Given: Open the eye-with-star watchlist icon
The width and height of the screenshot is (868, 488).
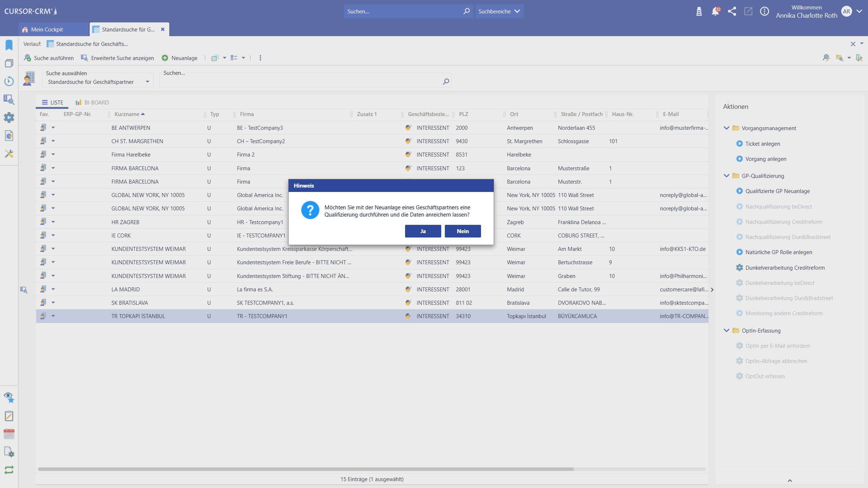Looking at the screenshot, I should tap(9, 398).
